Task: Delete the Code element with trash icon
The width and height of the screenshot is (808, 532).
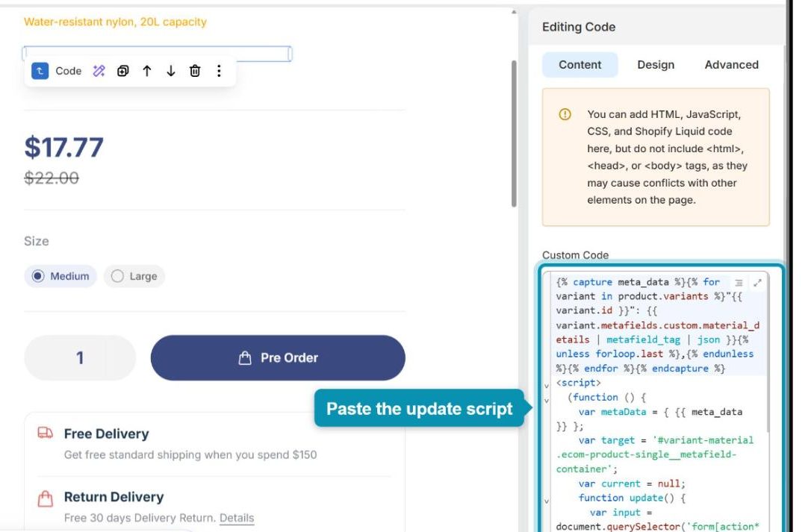Action: [x=195, y=71]
